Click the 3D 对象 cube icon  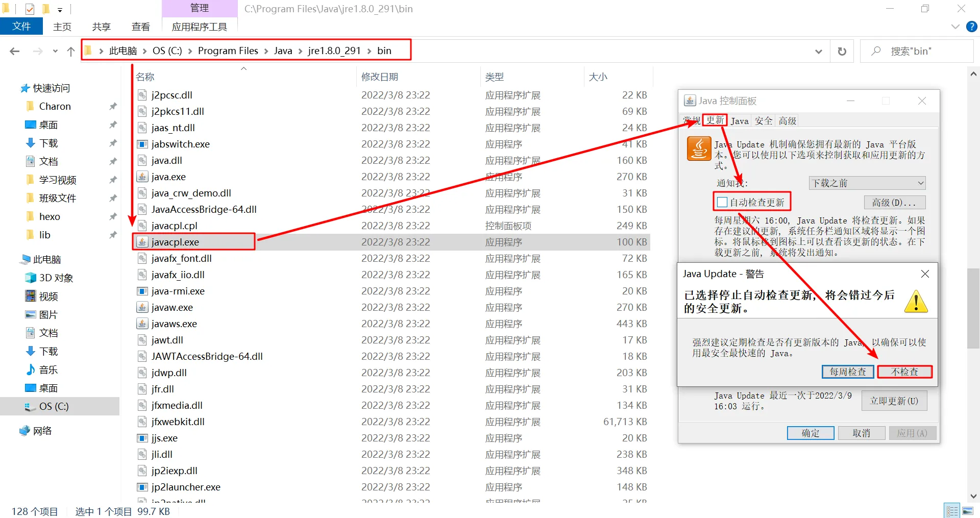31,278
